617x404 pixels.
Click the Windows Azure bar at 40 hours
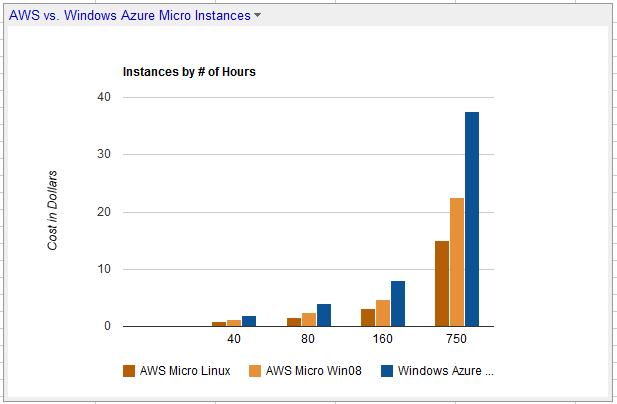click(x=249, y=321)
